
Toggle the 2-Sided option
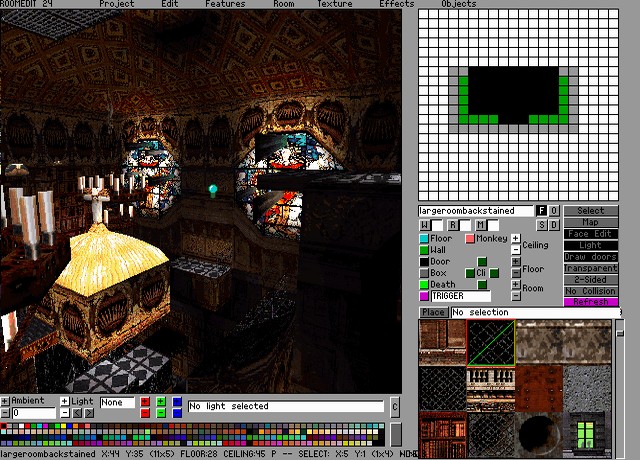[591, 279]
